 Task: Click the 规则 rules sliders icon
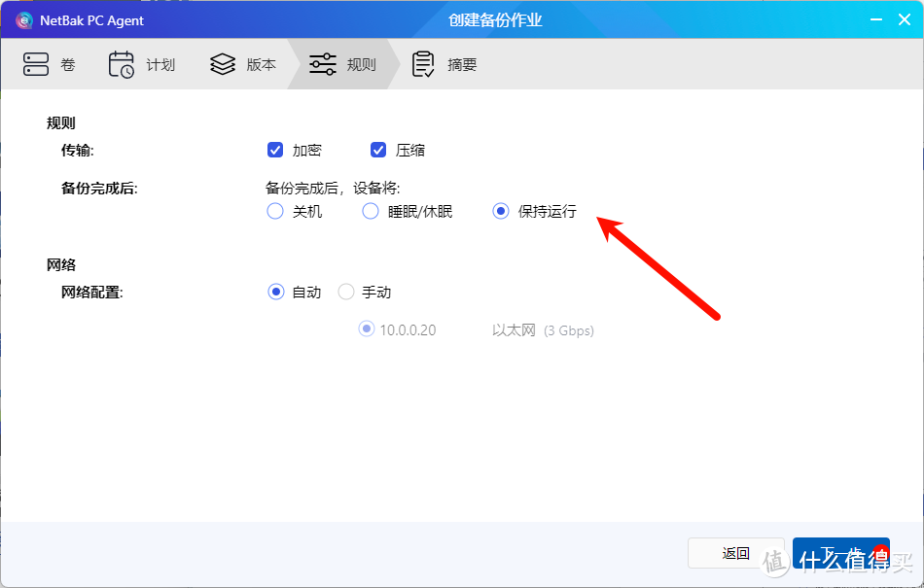tap(321, 63)
